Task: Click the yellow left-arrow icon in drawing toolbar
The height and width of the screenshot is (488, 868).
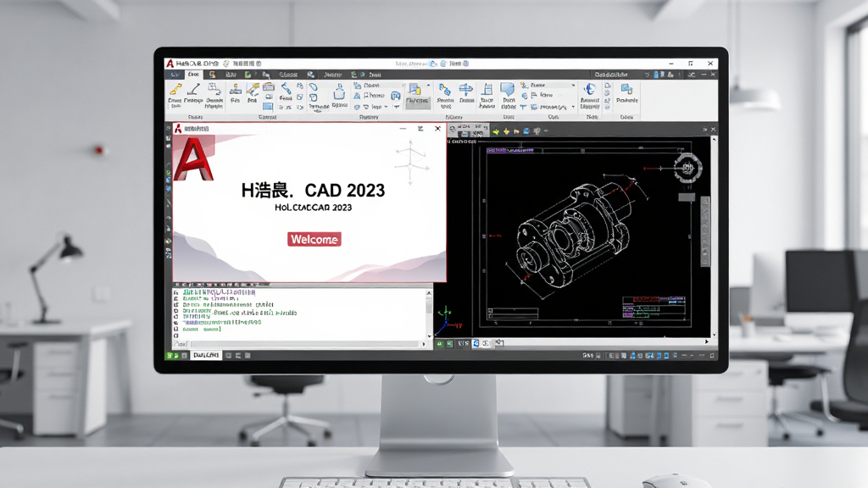Action: (x=496, y=131)
